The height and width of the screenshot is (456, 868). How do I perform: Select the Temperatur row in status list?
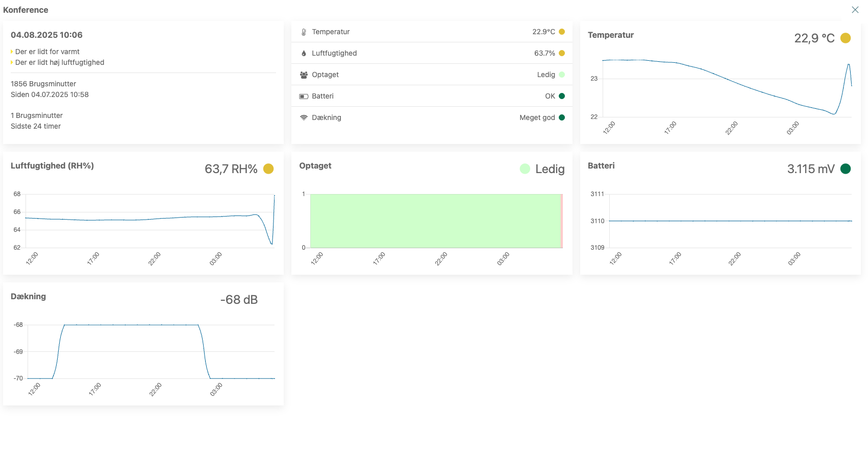tap(432, 32)
